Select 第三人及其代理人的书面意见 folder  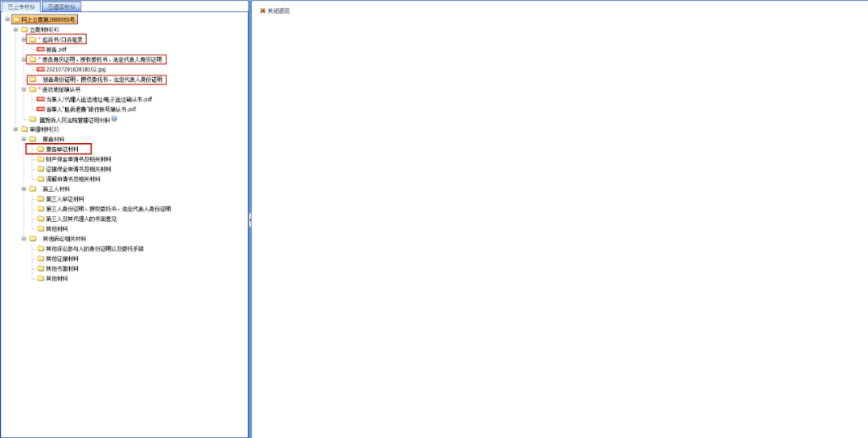(x=81, y=219)
